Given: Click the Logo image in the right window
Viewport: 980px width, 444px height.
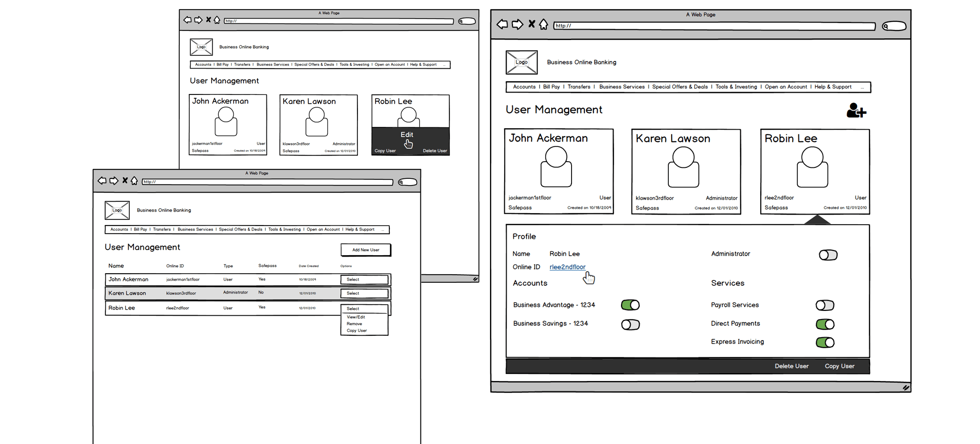Looking at the screenshot, I should point(521,62).
